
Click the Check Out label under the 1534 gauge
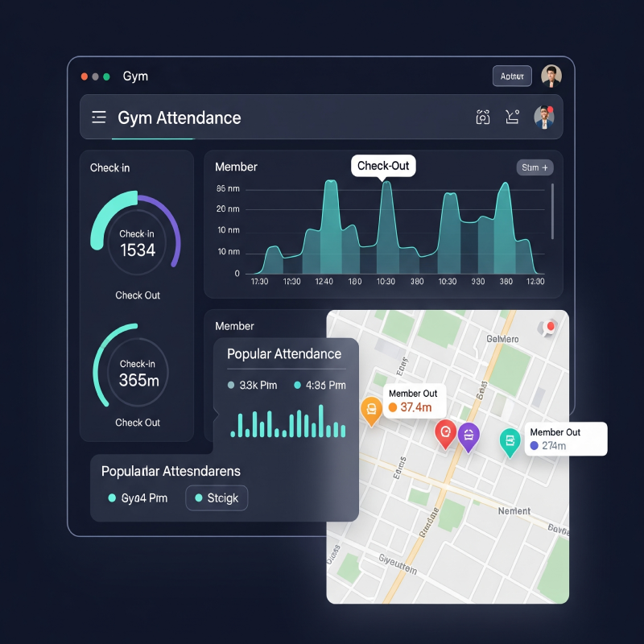[x=138, y=295]
